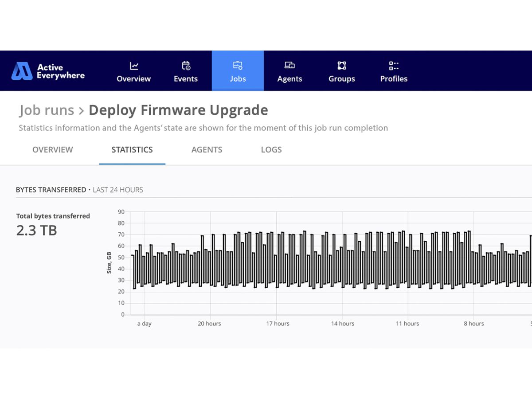Click the Deploy Firmware Upgrade title

click(178, 110)
